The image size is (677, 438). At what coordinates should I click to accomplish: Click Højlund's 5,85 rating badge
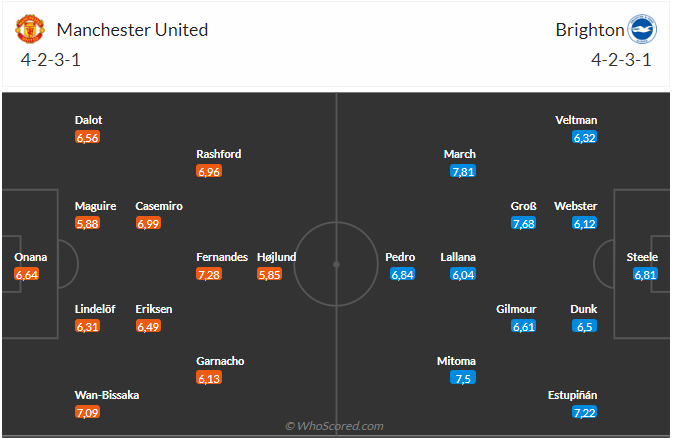[x=269, y=274]
